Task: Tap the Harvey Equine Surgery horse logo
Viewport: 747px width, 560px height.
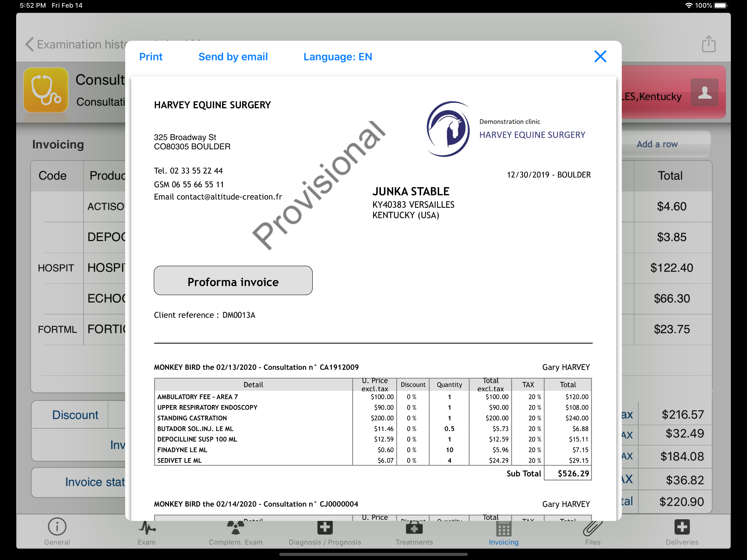Action: (x=448, y=129)
